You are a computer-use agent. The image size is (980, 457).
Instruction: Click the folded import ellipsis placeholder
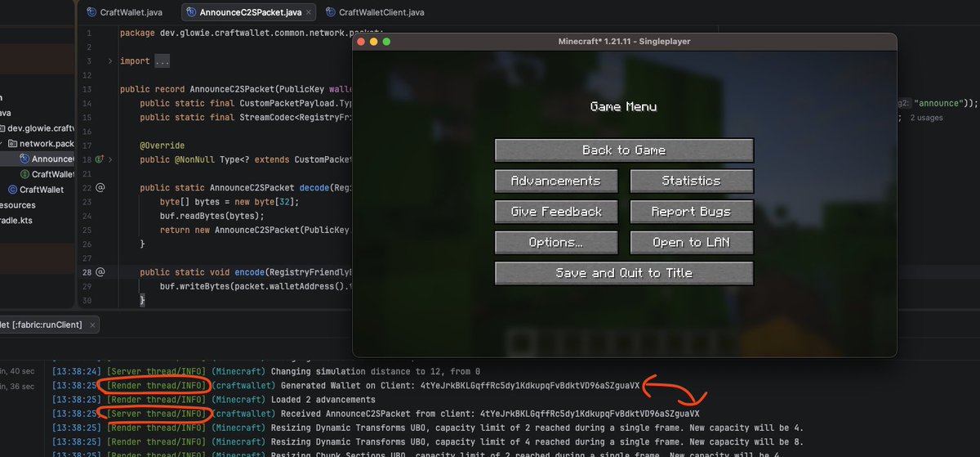(161, 61)
